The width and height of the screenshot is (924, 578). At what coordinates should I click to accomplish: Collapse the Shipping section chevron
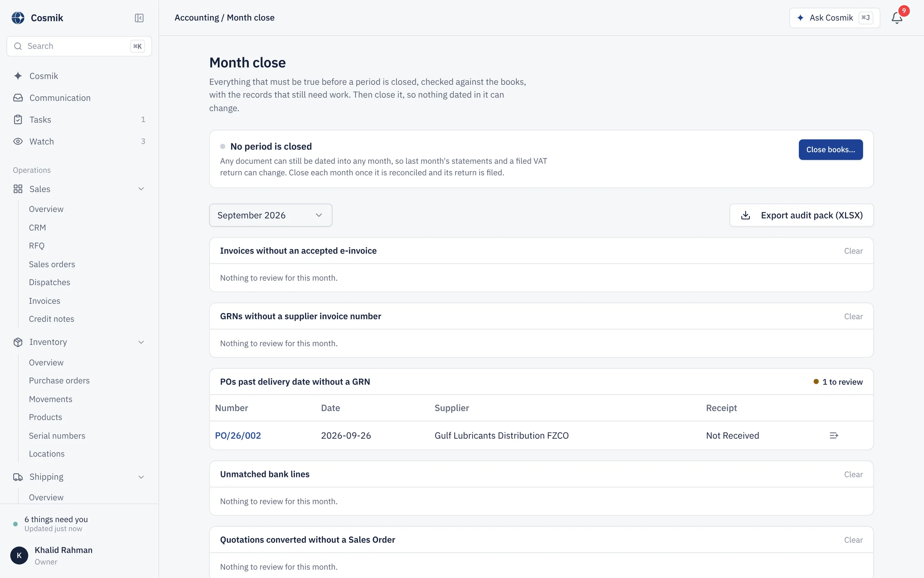tap(141, 477)
